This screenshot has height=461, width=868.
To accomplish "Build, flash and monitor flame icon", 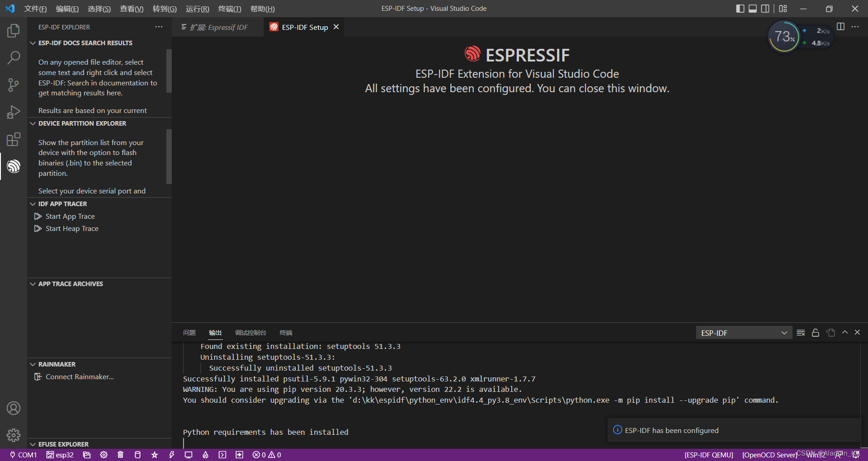I will pos(205,455).
